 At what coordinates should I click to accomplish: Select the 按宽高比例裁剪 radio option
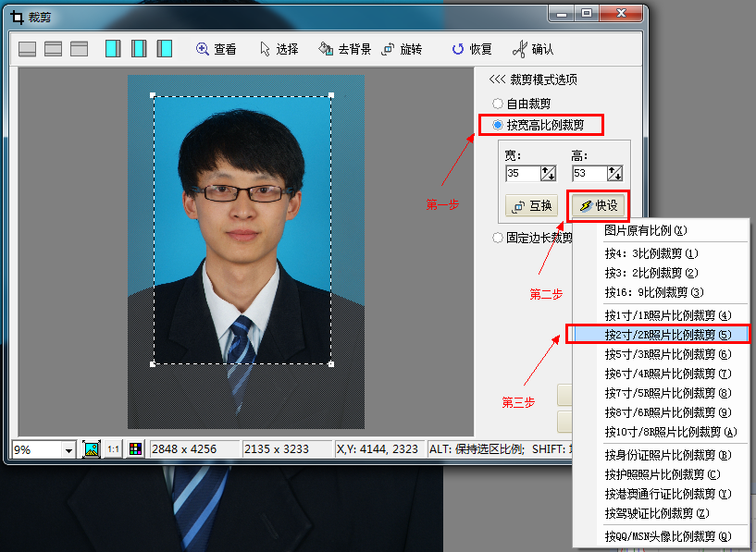tap(499, 124)
